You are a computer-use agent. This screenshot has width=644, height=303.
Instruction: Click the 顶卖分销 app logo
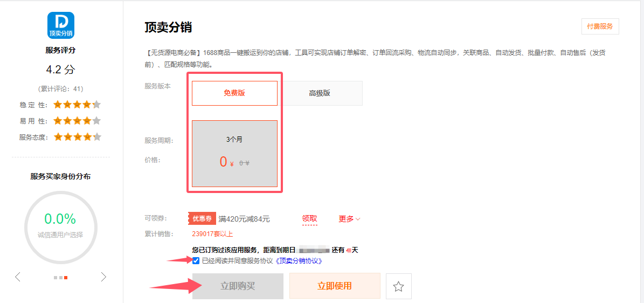pyautogui.click(x=60, y=25)
